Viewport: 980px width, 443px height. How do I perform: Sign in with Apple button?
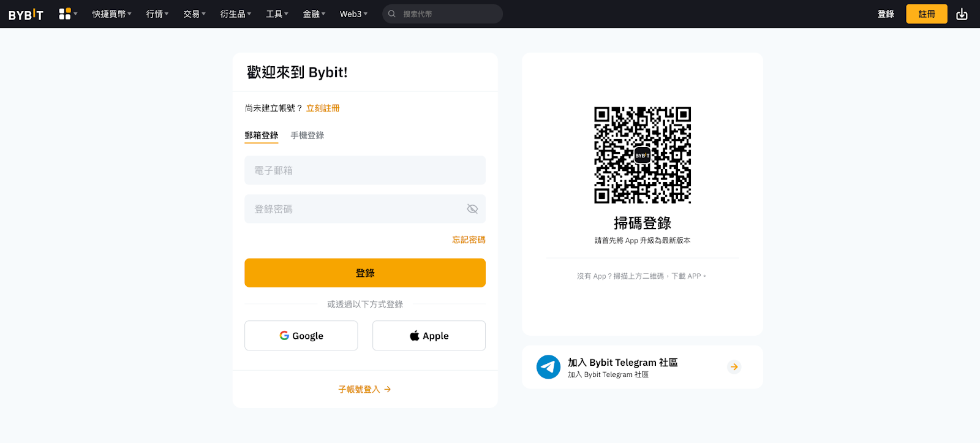click(429, 336)
